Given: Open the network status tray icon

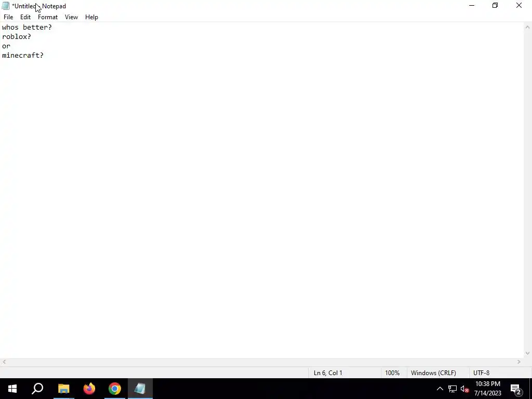Looking at the screenshot, I should [x=453, y=389].
